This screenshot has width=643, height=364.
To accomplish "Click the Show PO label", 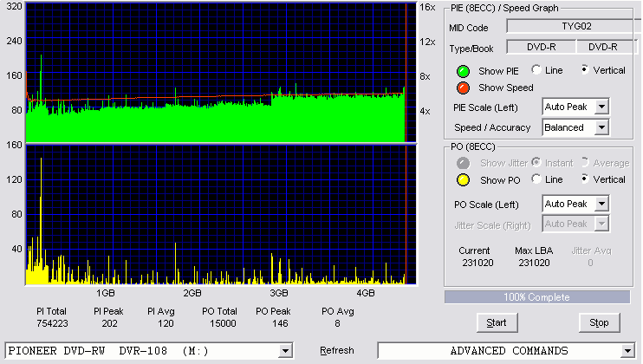I will coord(500,180).
